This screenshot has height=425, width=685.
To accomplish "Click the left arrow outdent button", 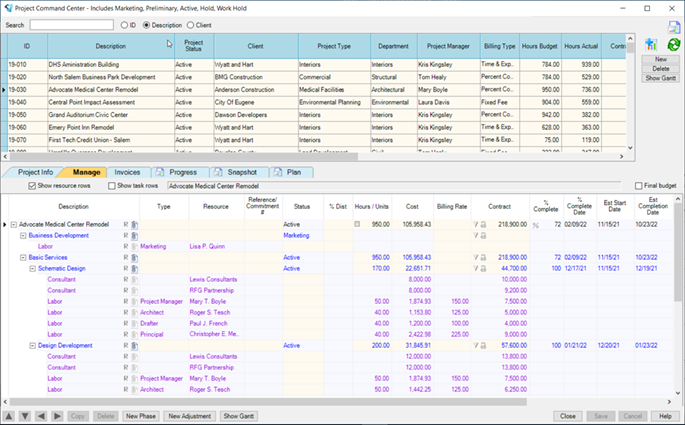I will (x=41, y=415).
